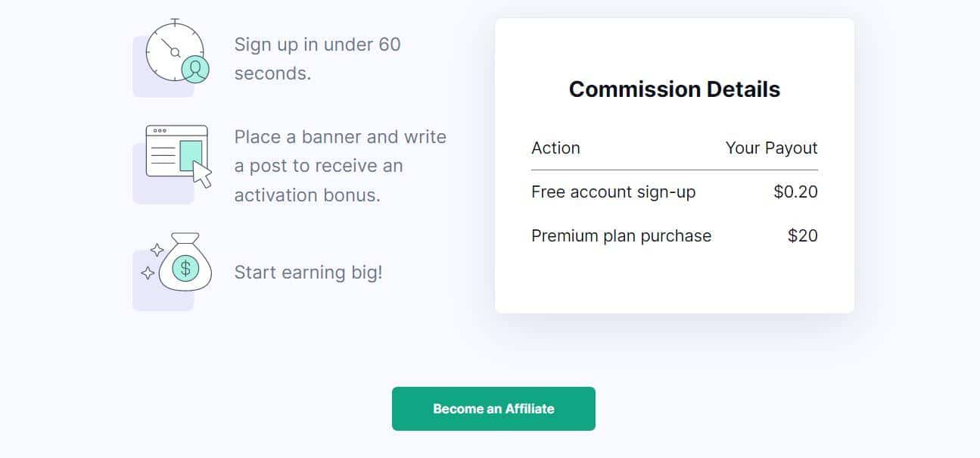Click the Sign up in under 60 seconds text
Image resolution: width=980 pixels, height=458 pixels.
[x=317, y=59]
